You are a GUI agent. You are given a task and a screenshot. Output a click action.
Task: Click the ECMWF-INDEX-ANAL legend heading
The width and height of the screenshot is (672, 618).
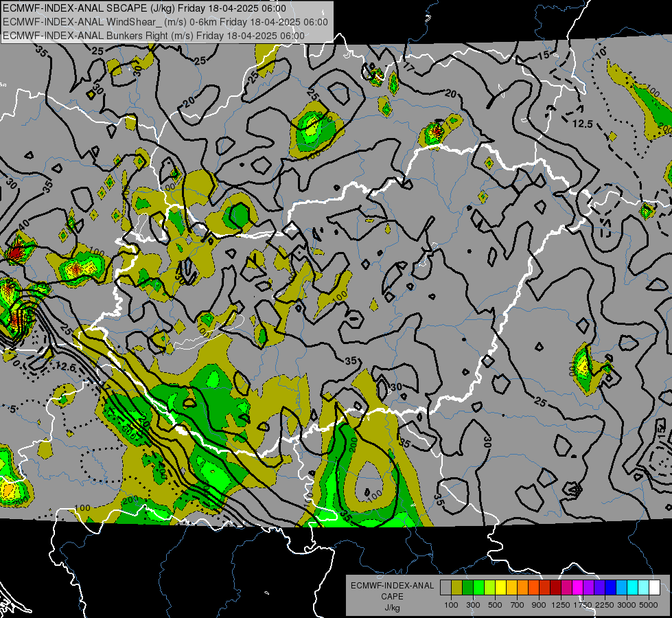[x=392, y=586]
